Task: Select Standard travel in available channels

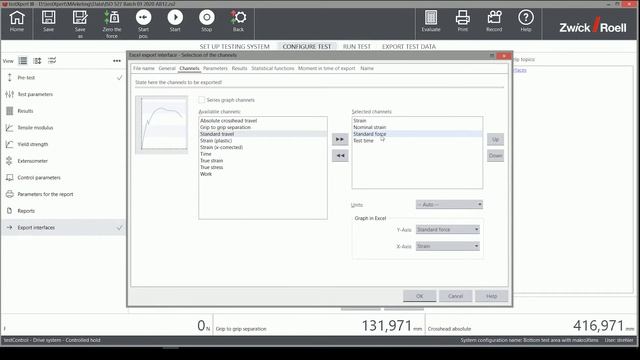Action: (263, 134)
